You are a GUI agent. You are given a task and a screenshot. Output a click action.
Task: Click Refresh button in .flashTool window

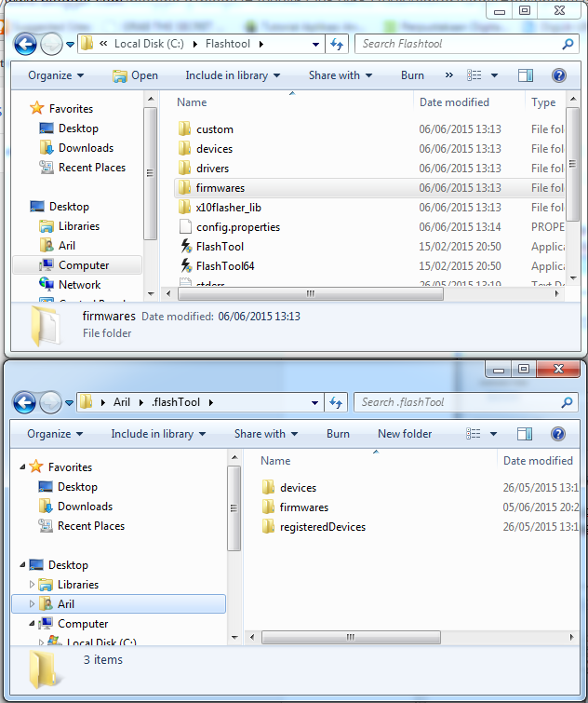point(336,402)
